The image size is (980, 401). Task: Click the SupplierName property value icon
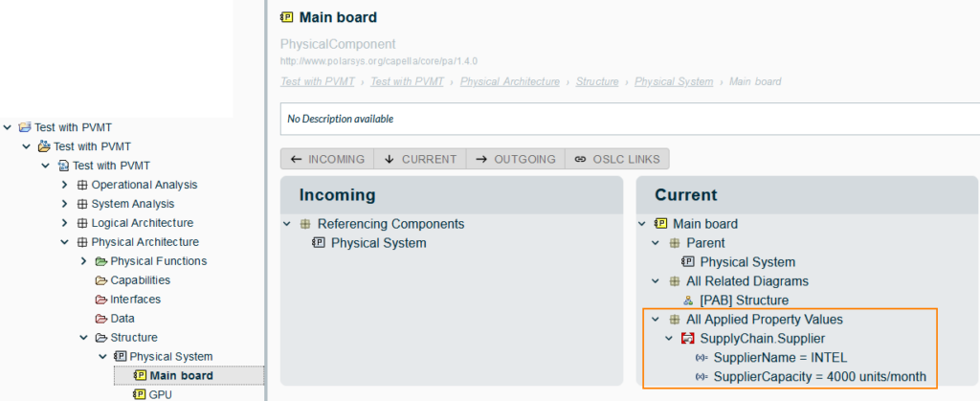click(702, 358)
